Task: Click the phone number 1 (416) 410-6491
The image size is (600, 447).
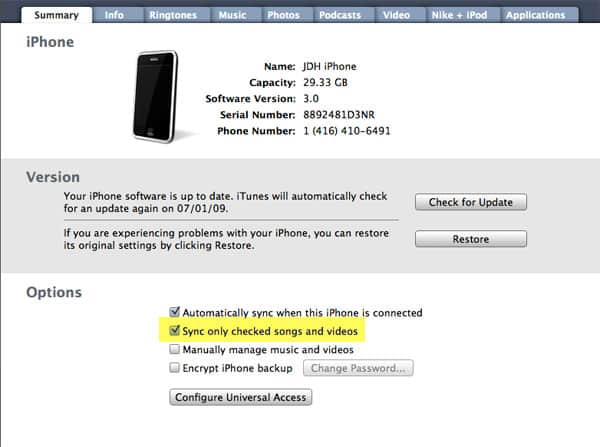Action: pos(347,131)
